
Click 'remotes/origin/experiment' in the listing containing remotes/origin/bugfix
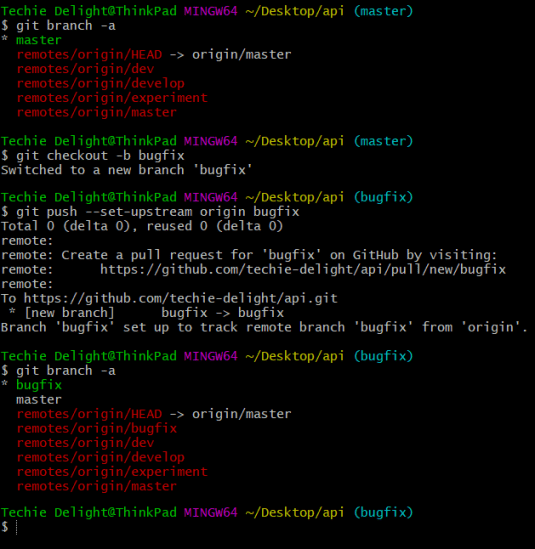(112, 472)
